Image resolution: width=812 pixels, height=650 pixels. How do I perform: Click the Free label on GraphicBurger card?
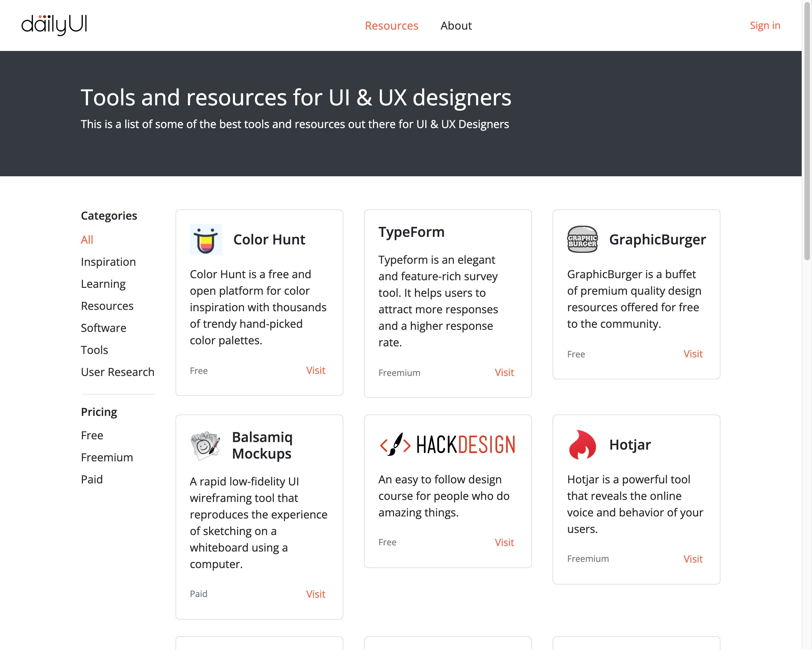tap(576, 354)
